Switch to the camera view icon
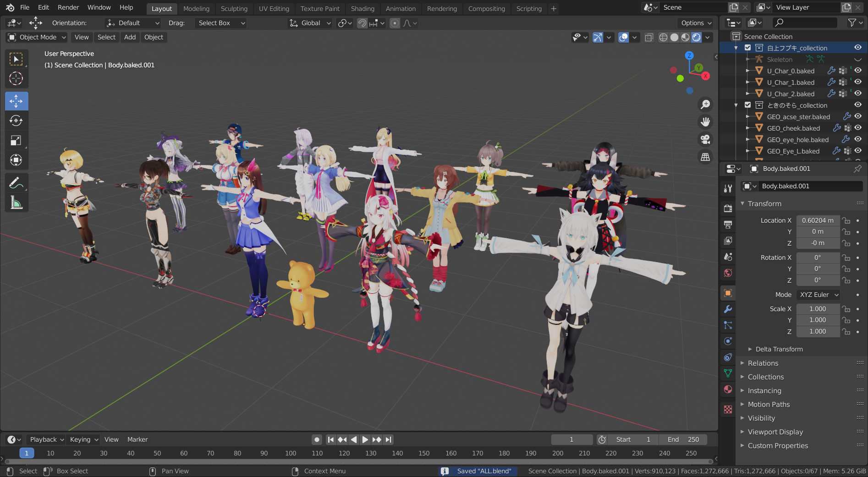Viewport: 868px width, 477px height. (705, 139)
